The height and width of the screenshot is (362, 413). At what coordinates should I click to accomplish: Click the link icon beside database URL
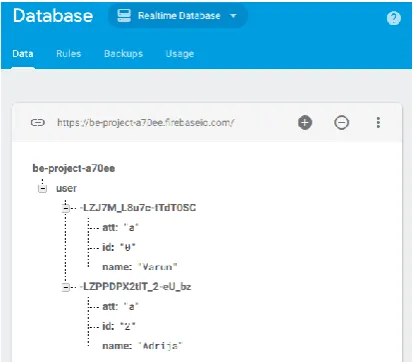click(38, 122)
